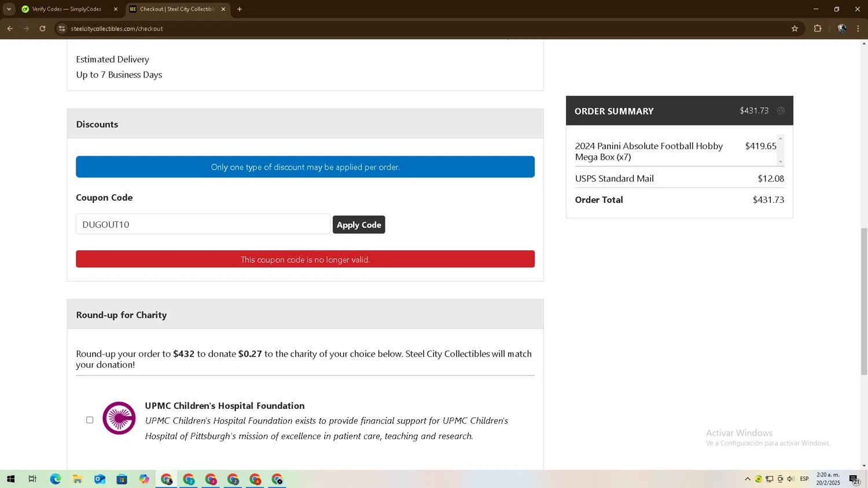Click the page vertical scrollbar thumb
Image resolution: width=868 pixels, height=488 pixels.
click(864, 301)
